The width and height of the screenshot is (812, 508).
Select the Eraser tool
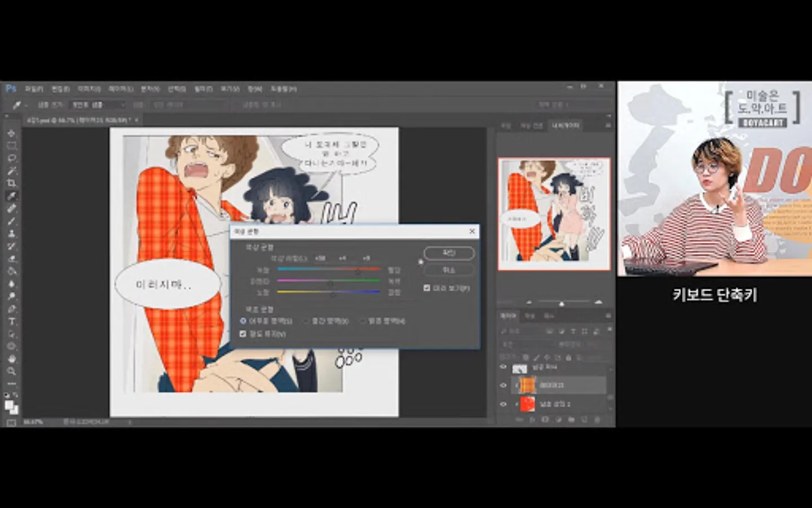pyautogui.click(x=11, y=259)
